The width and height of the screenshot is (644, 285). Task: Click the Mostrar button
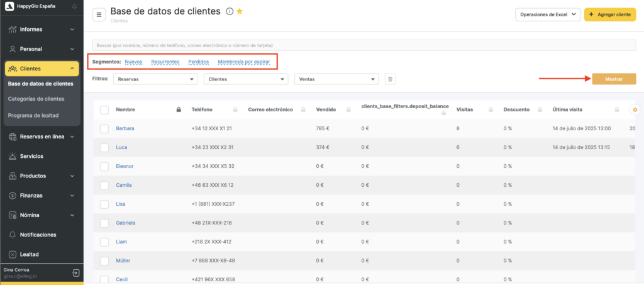coord(613,79)
